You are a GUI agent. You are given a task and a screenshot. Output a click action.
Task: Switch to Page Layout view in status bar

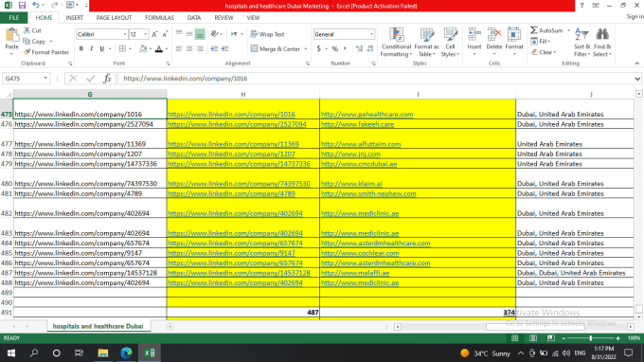(532, 338)
